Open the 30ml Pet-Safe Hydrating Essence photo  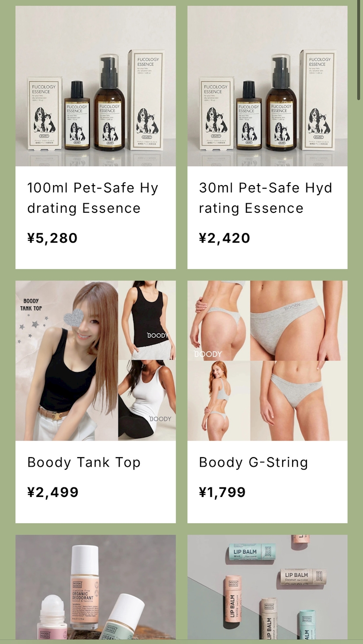pos(267,86)
